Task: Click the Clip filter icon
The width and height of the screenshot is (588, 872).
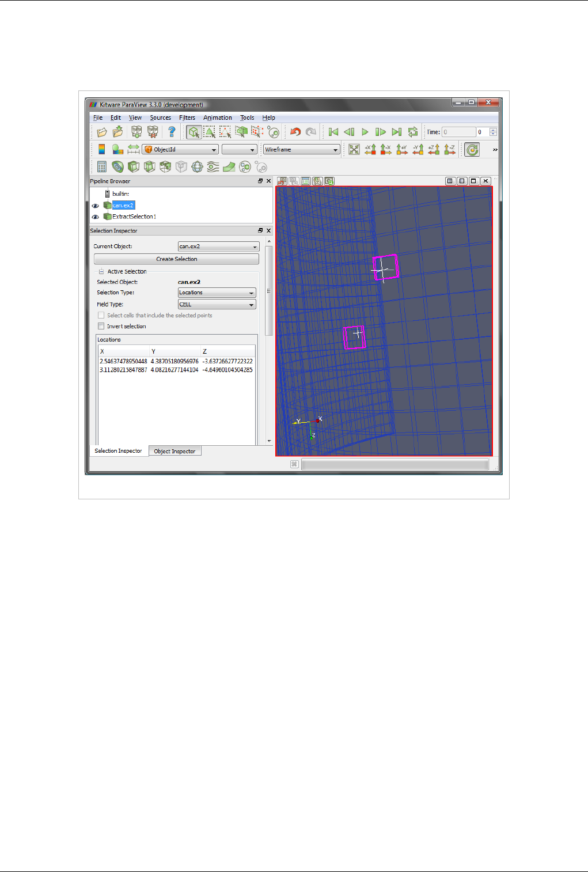Action: 134,167
